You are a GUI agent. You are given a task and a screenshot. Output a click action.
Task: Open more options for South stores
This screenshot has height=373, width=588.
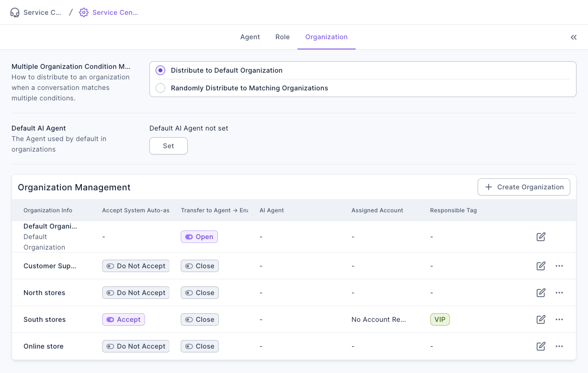point(559,319)
